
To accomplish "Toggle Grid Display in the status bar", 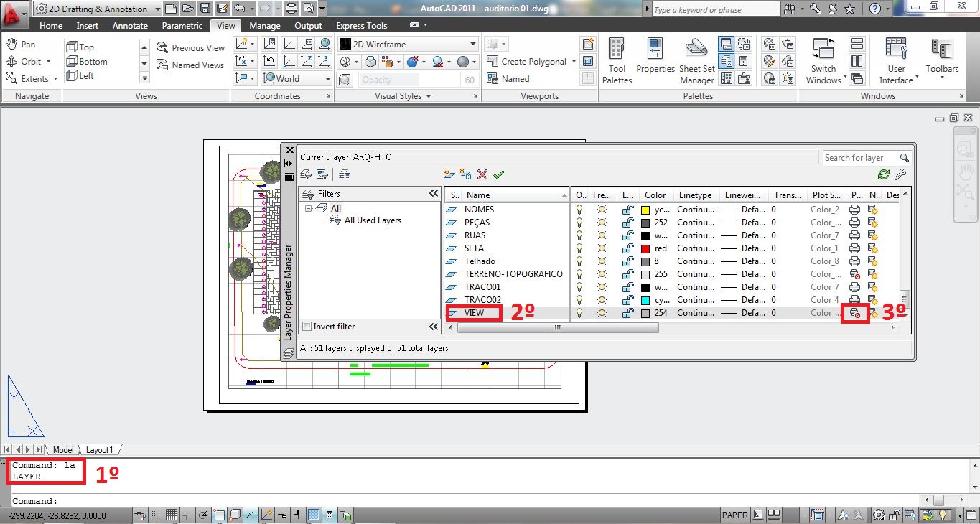I will pos(172,515).
